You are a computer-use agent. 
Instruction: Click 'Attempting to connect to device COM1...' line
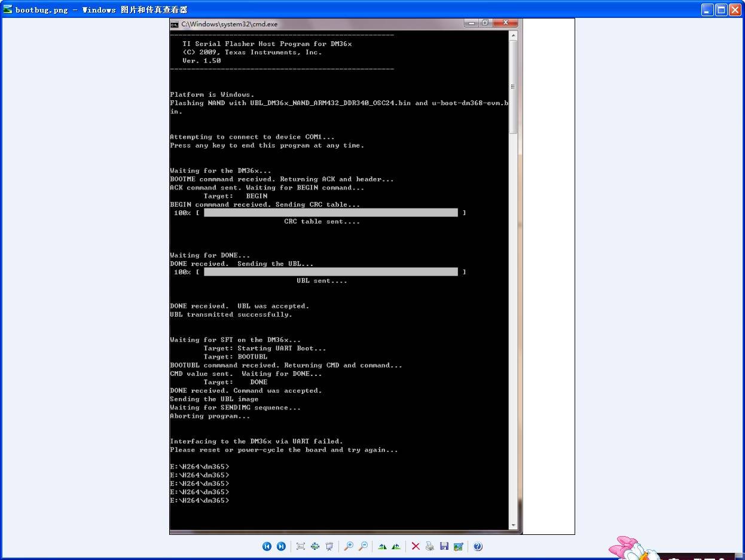pos(252,137)
